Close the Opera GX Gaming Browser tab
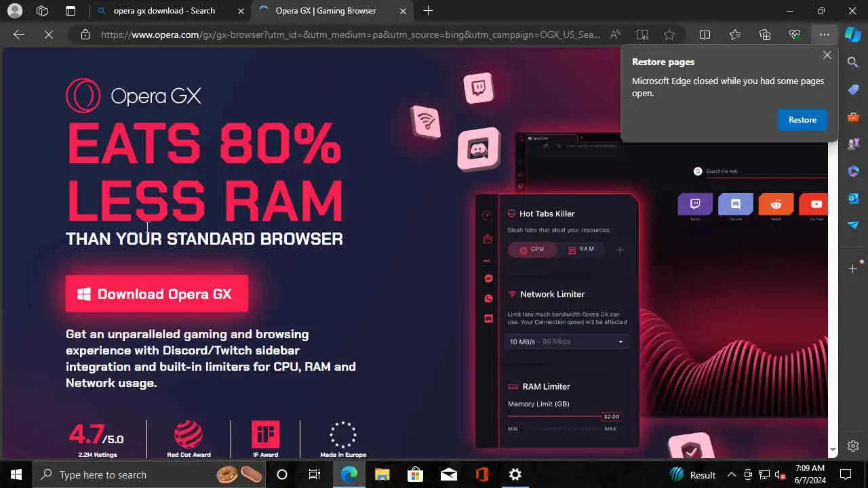 coord(403,11)
